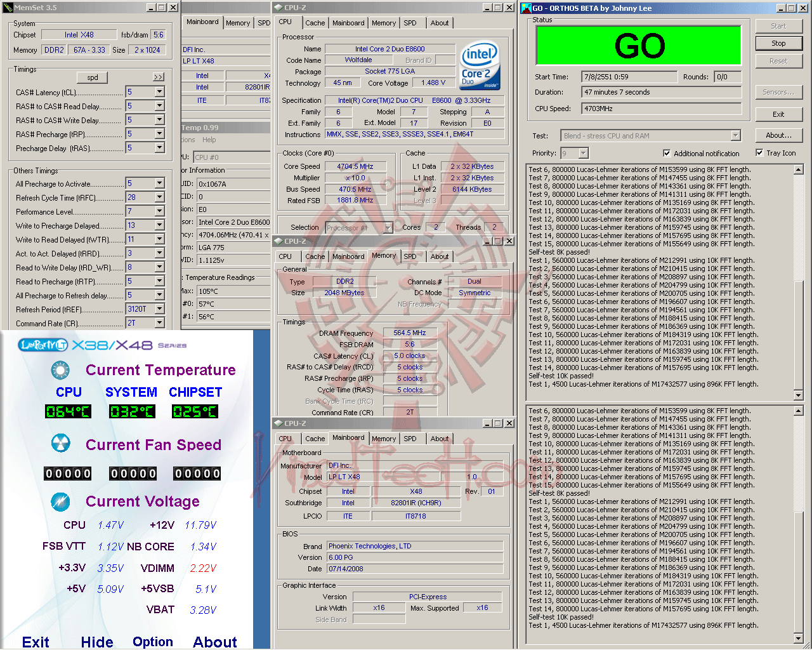The width and height of the screenshot is (812, 650).
Task: Click the Core Speed 4704.5 MHz value
Action: pyautogui.click(x=355, y=166)
